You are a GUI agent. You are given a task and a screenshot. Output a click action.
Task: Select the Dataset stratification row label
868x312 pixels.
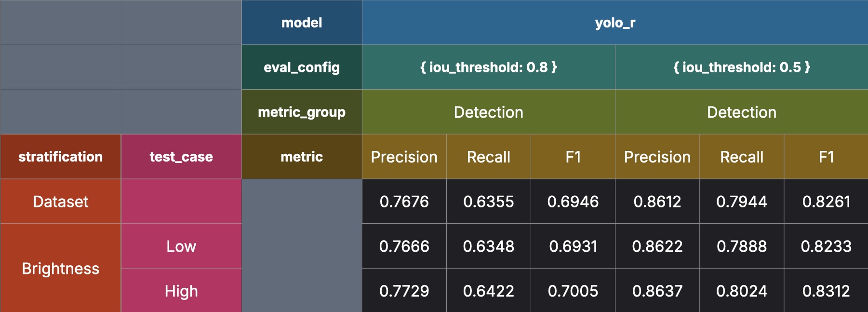61,202
